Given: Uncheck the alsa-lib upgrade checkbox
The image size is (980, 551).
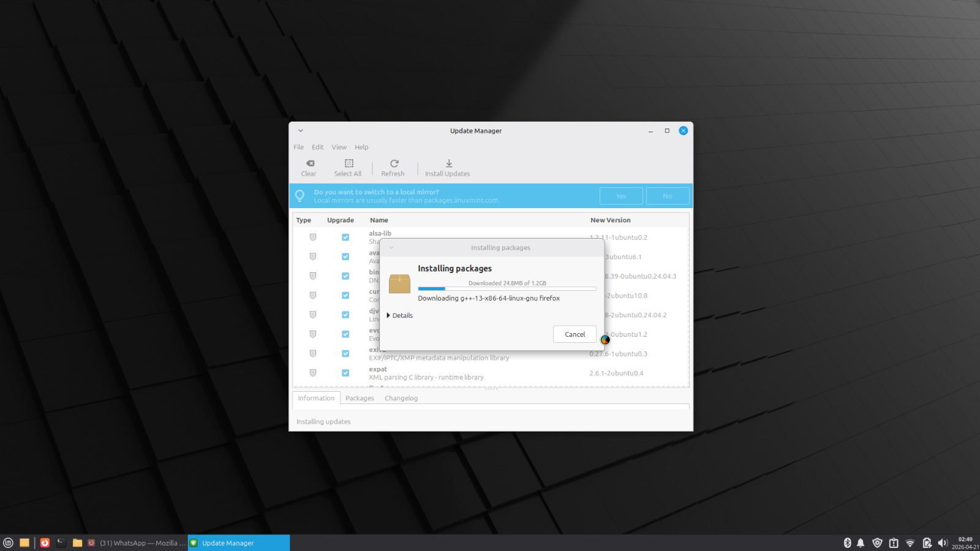Looking at the screenshot, I should (x=345, y=238).
